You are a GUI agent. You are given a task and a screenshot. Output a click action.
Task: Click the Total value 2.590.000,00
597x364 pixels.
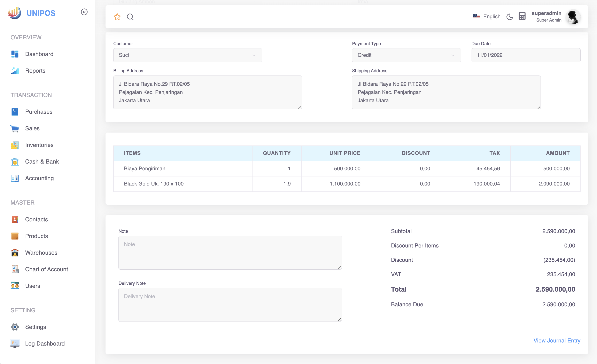(x=555, y=289)
